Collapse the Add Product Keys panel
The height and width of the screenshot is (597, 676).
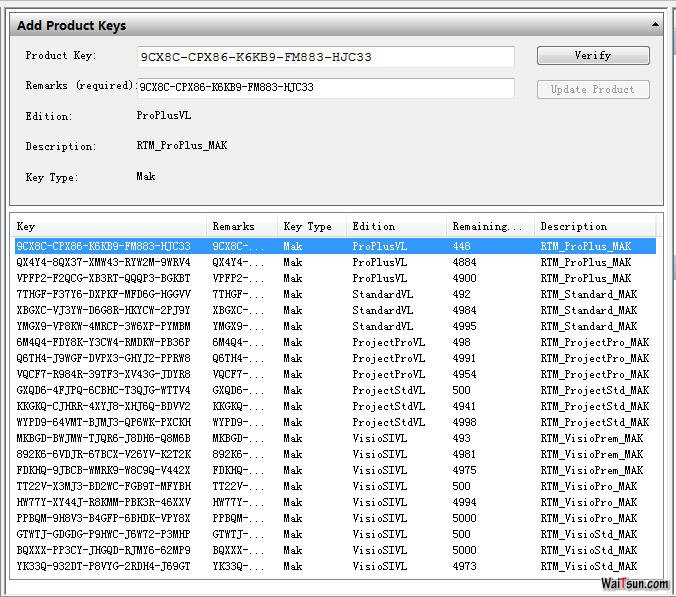pos(656,24)
